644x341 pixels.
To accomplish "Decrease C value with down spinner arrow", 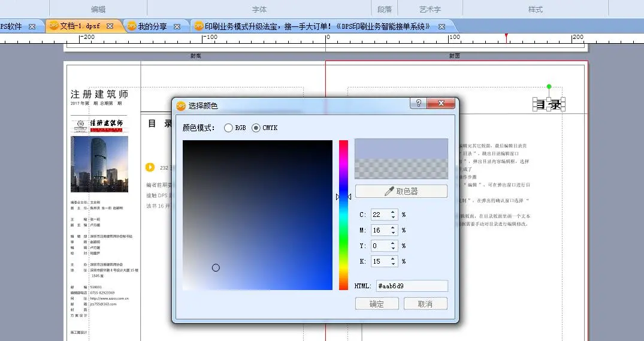I will pos(393,218).
